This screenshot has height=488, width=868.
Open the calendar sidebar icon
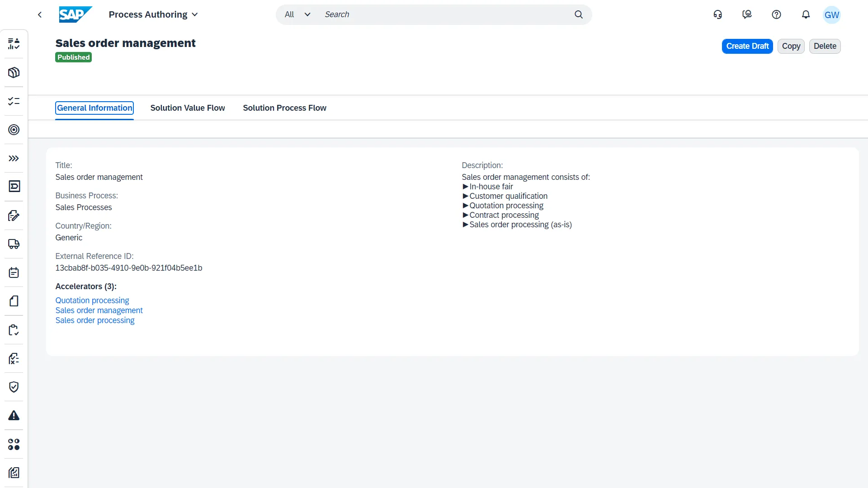(x=14, y=272)
